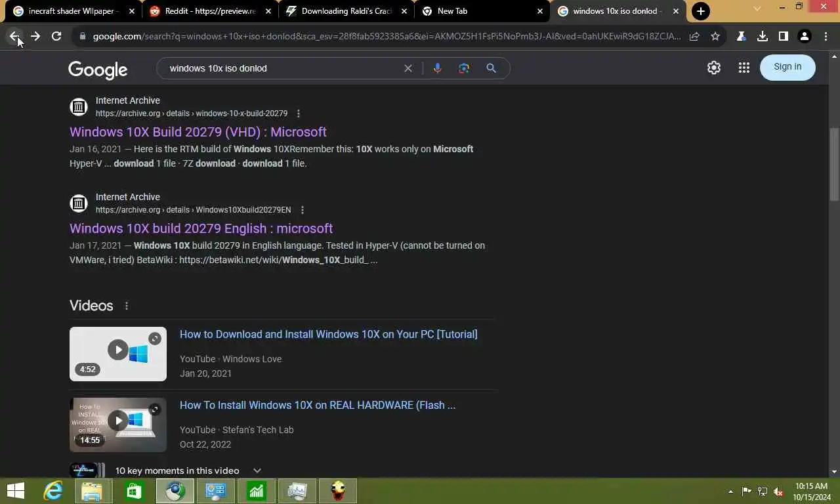Open Chrome three-dot menu

pos(826,37)
